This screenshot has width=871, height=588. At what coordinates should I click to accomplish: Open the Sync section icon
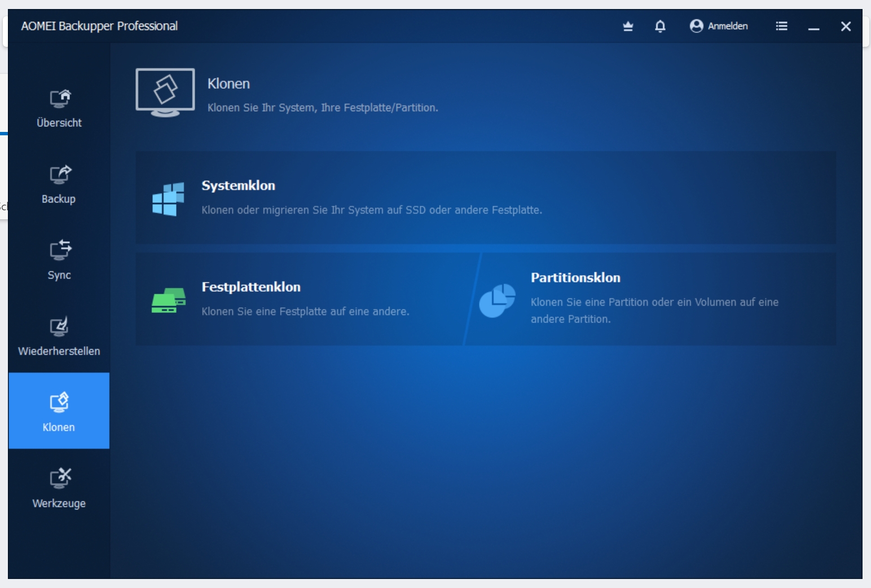pos(60,250)
